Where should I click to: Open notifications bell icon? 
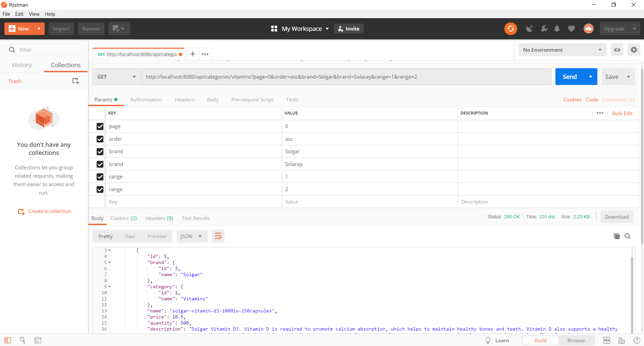tap(557, 29)
